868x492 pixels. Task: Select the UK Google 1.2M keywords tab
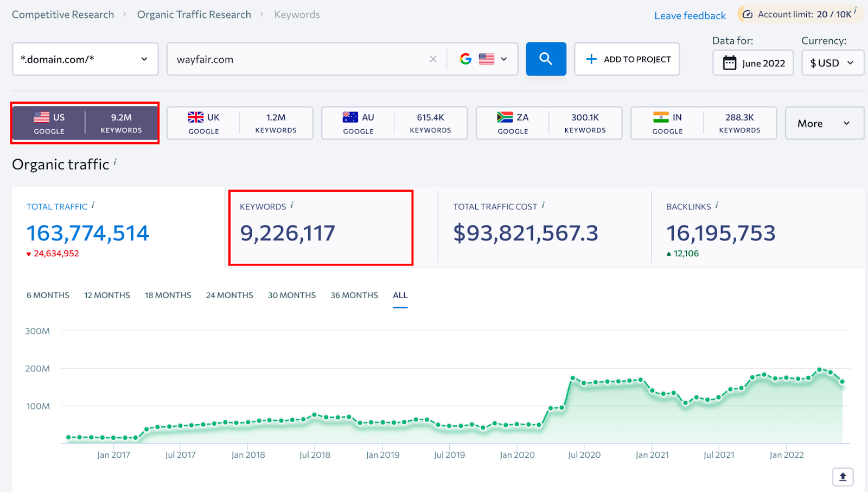click(240, 123)
